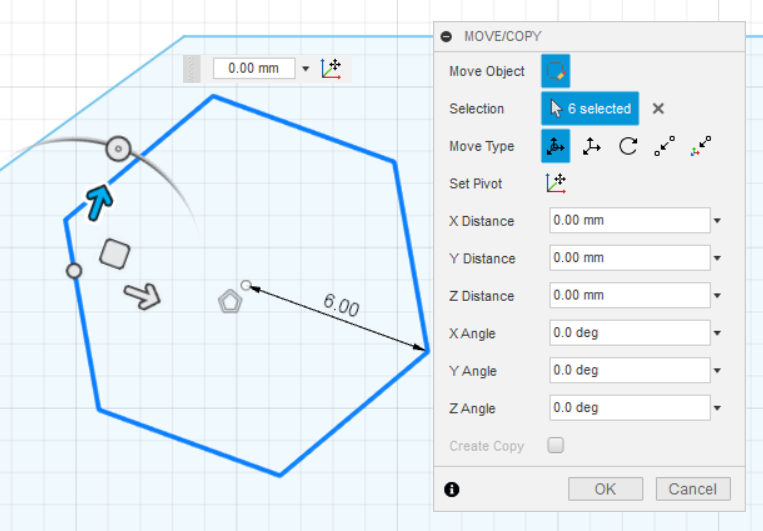Open the X Angle dropdown arrow
This screenshot has width=763, height=531.
tap(717, 333)
